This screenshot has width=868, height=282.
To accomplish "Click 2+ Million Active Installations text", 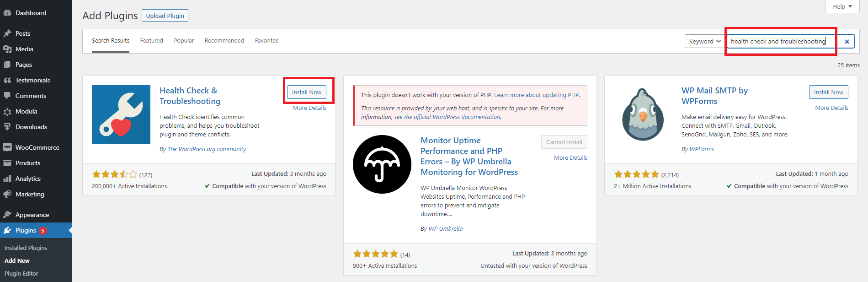I will click(x=652, y=186).
